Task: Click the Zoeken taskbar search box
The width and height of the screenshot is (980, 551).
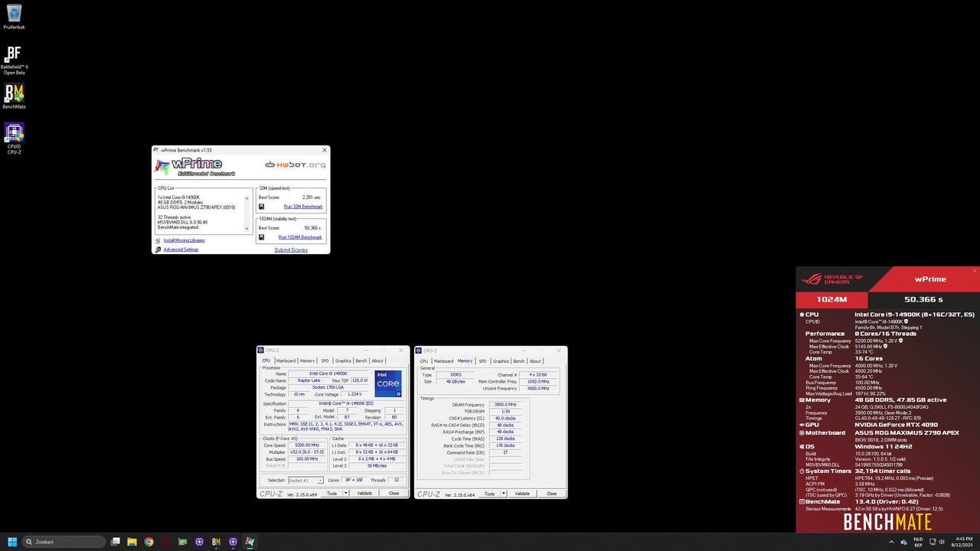Action: click(64, 542)
